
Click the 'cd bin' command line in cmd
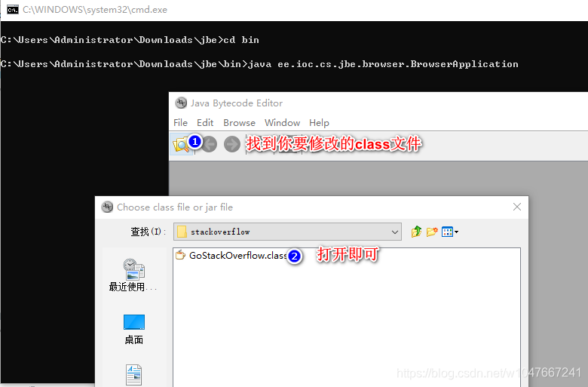click(130, 40)
